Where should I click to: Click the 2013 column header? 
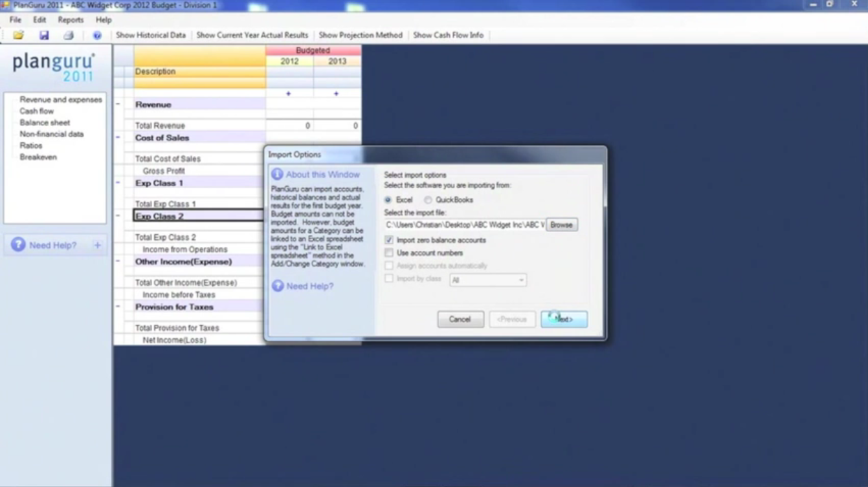[337, 61]
